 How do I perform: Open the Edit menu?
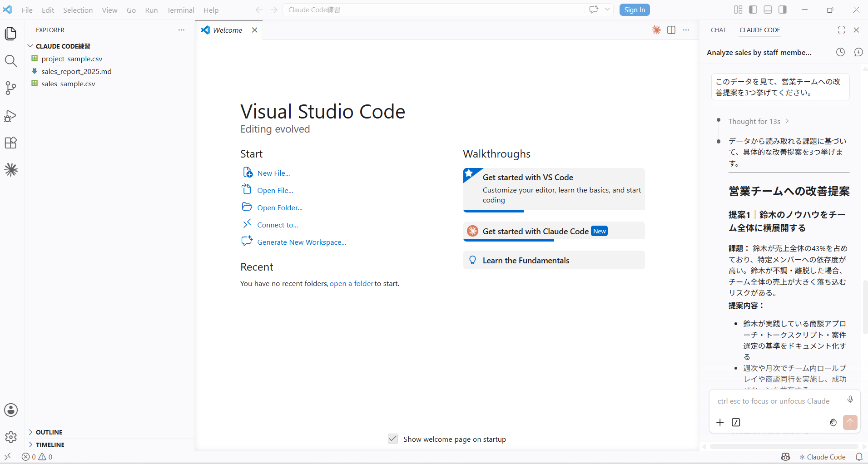tap(48, 10)
